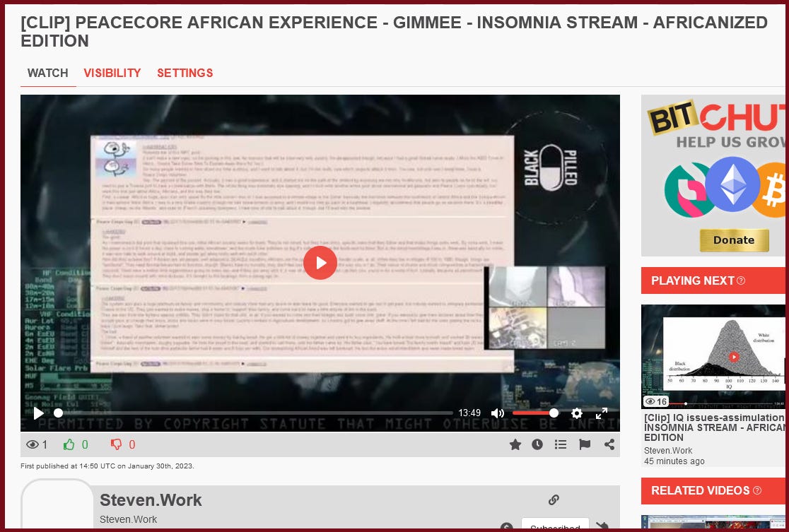The height and width of the screenshot is (532, 789).
Task: Open the '[Clip] IQ issues-assimulation' video title
Action: point(715,427)
